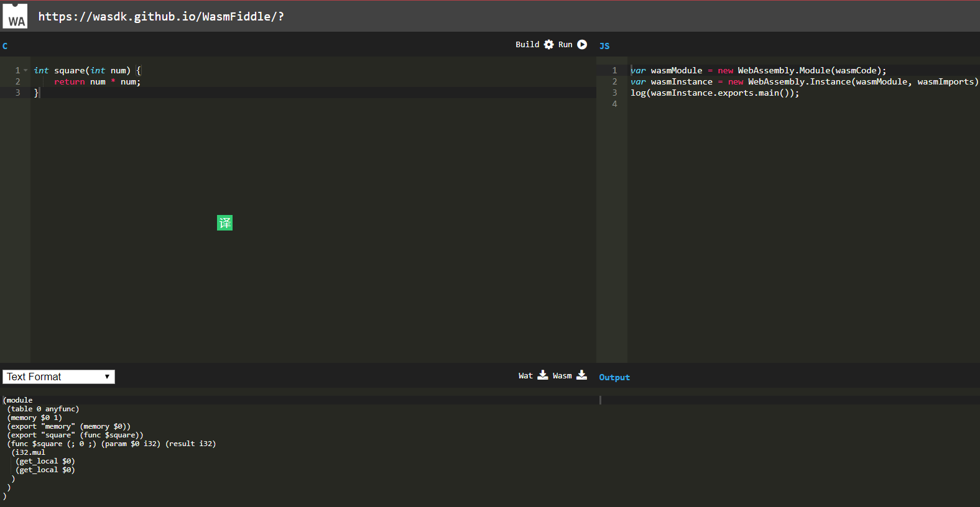Viewport: 980px width, 507px height.
Task: Click the C panel label
Action: click(5, 46)
